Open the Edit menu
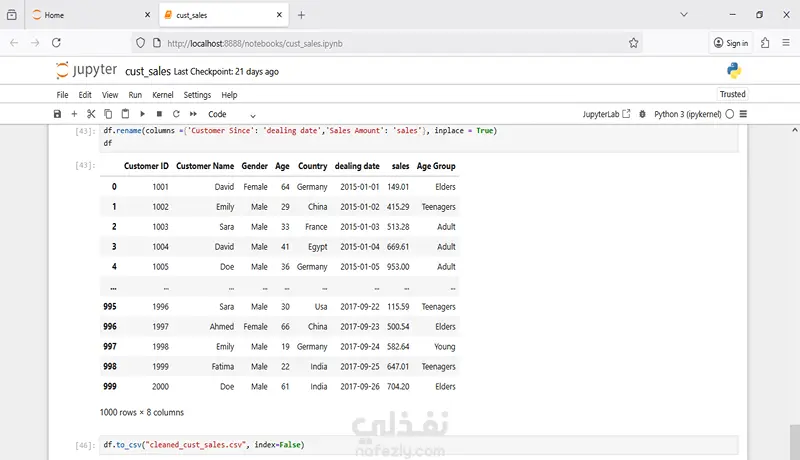Viewport: 800px width, 460px height. (85, 95)
